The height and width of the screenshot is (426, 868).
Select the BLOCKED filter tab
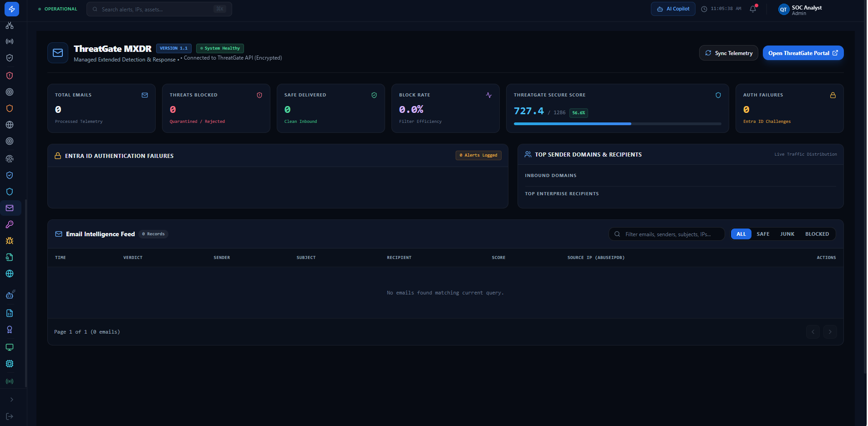817,234
